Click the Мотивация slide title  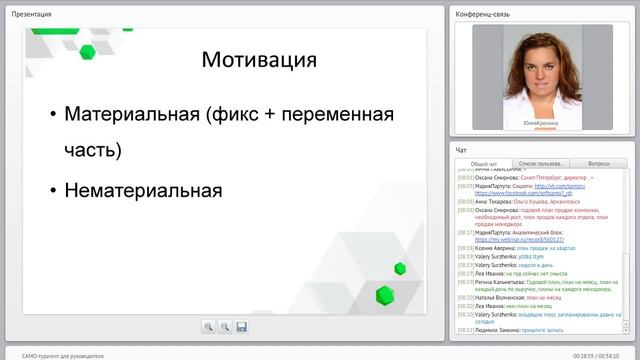click(259, 60)
